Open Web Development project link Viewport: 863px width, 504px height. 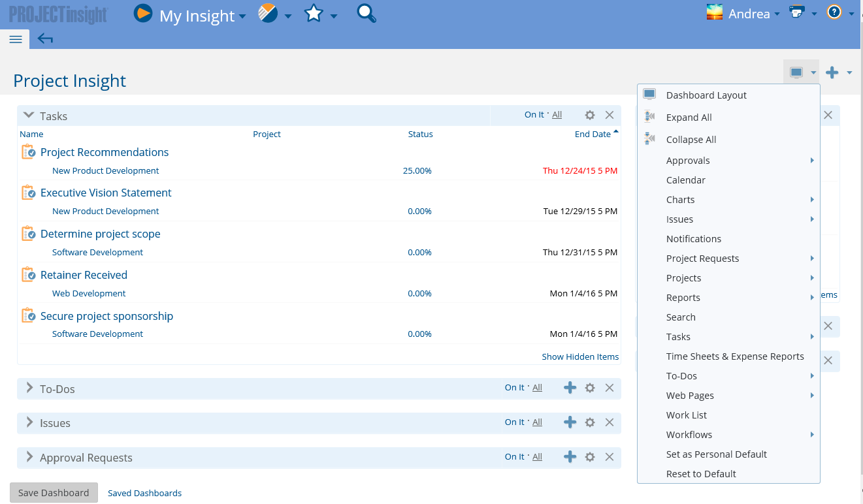[89, 293]
